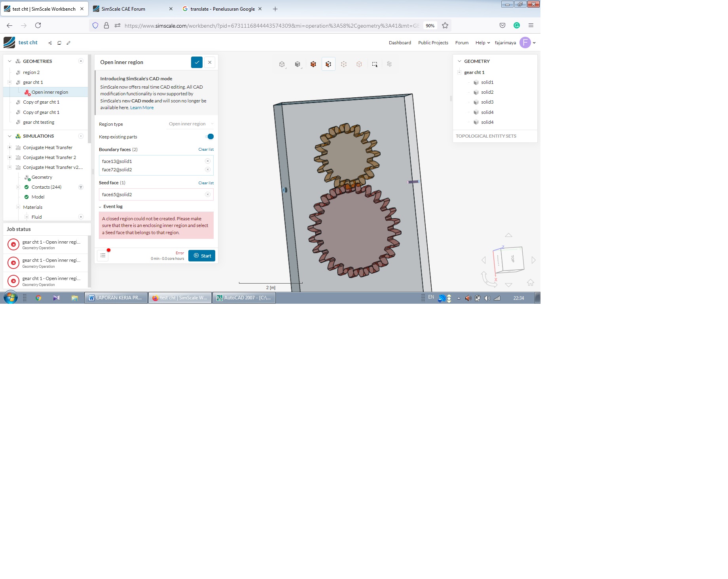Screen dimensions: 728x579
Task: Click the shaded gray cube view icon
Action: 298,64
